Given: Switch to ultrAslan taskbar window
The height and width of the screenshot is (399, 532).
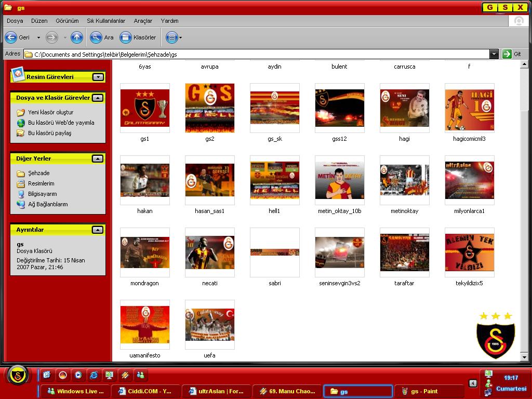Looking at the screenshot, I should 217,391.
